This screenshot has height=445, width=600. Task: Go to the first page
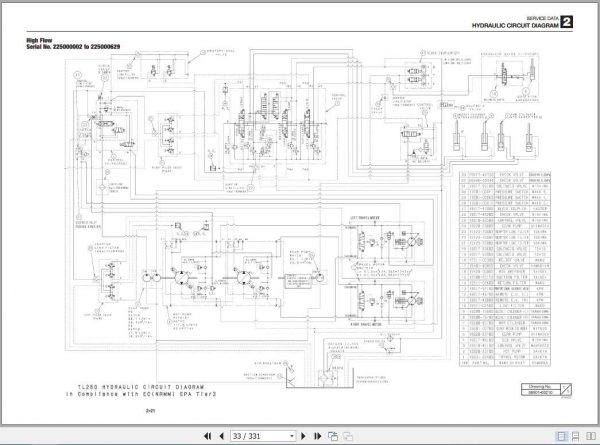[207, 436]
